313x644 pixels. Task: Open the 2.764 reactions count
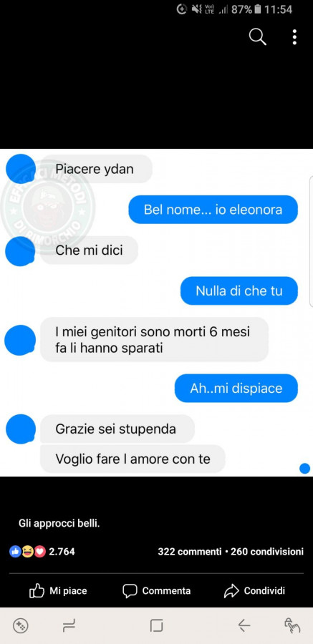(x=62, y=552)
